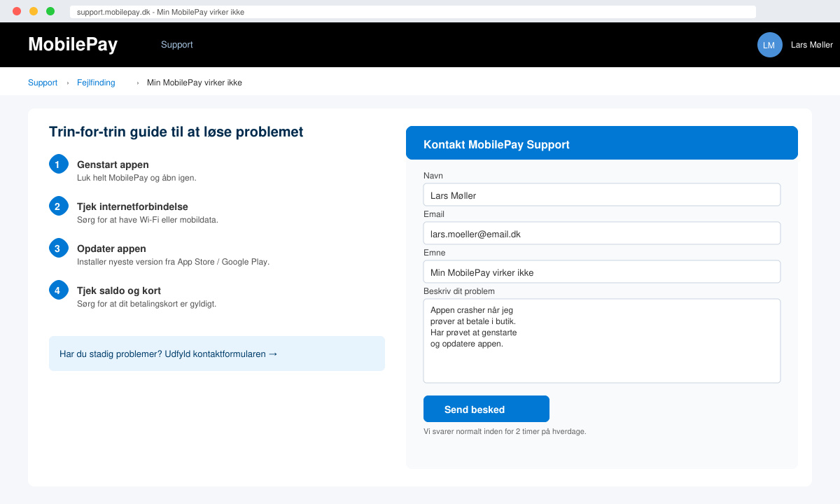Click the green maximize window button
Image resolution: width=840 pixels, height=504 pixels.
point(50,11)
